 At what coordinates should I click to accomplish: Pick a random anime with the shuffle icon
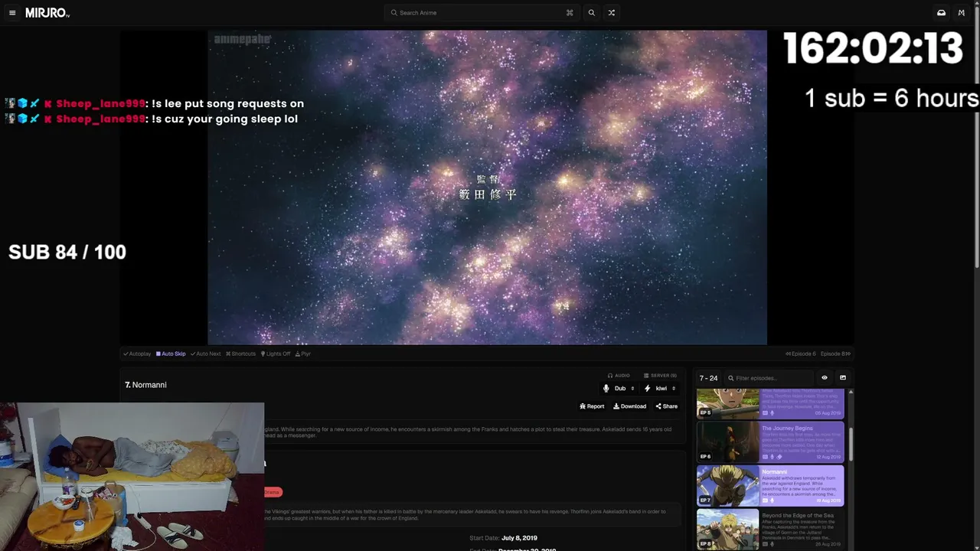(611, 13)
